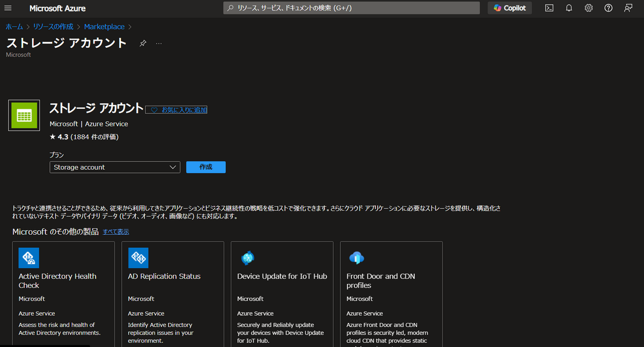Open the feedback icon in the header
The width and height of the screenshot is (644, 347).
coord(628,8)
